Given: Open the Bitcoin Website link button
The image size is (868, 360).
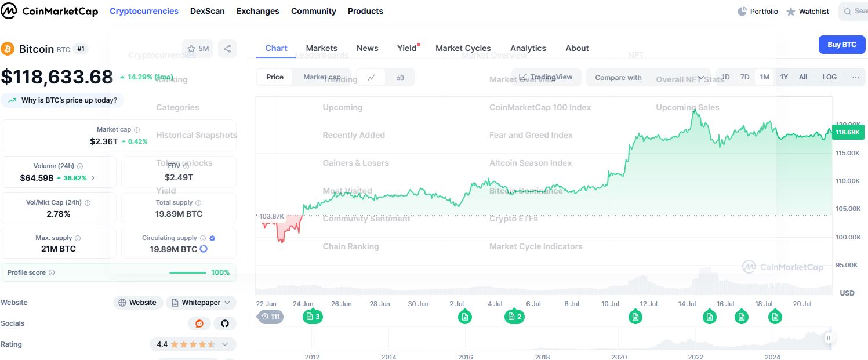Looking at the screenshot, I should tap(138, 303).
